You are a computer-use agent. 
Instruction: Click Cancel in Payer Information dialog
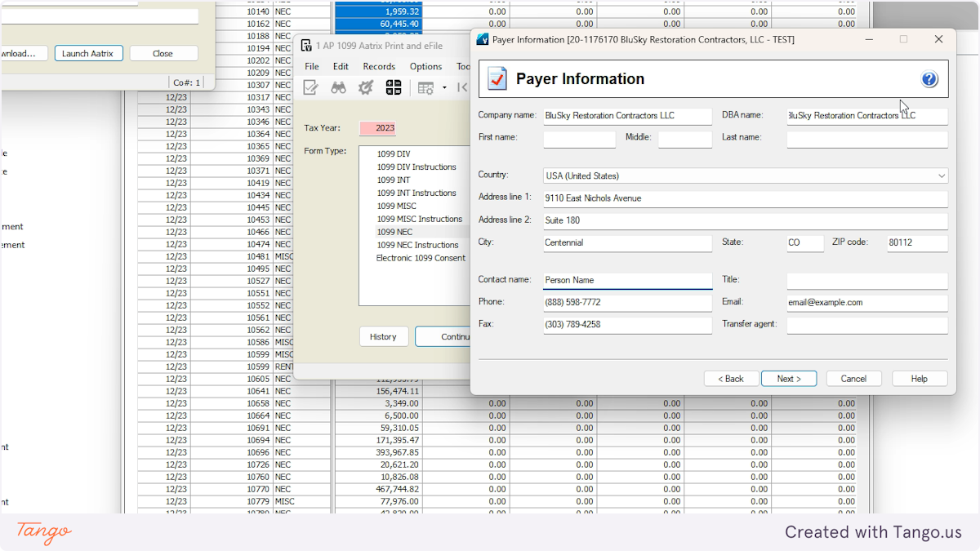(853, 379)
